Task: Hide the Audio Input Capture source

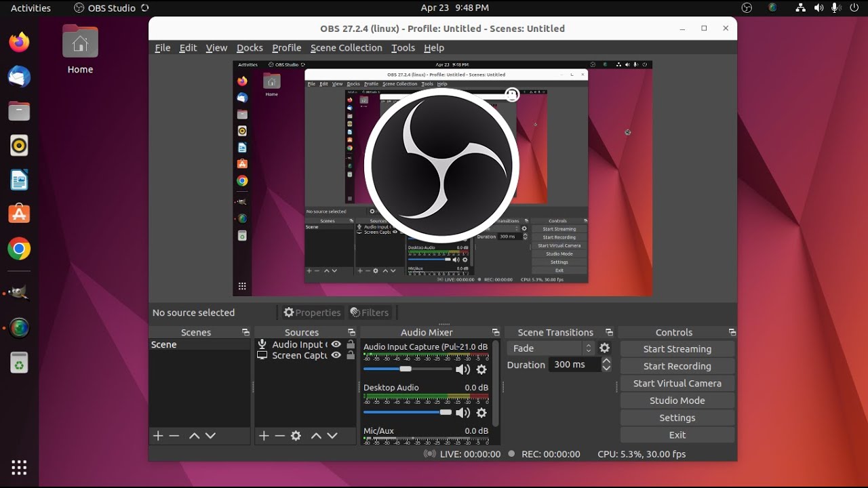Action: point(336,344)
